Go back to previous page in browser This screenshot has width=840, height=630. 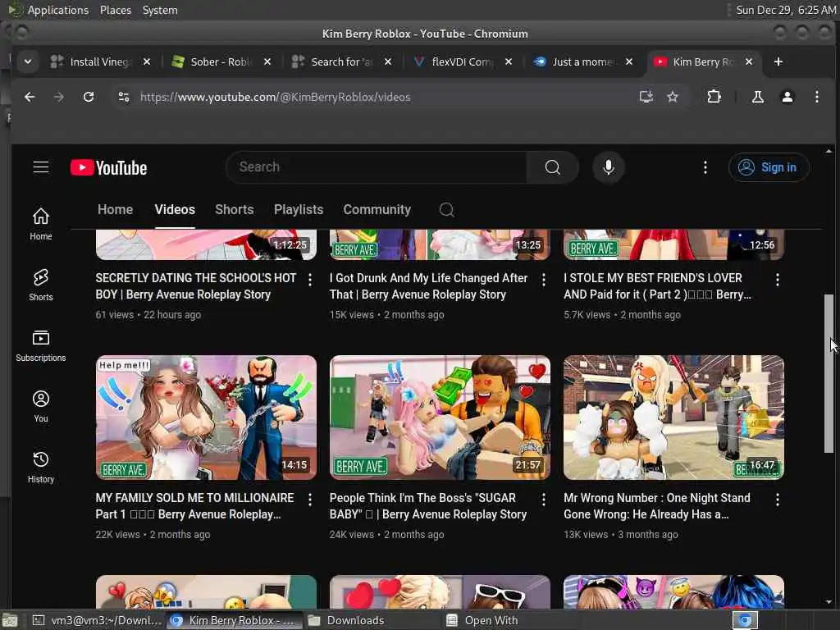click(x=30, y=97)
